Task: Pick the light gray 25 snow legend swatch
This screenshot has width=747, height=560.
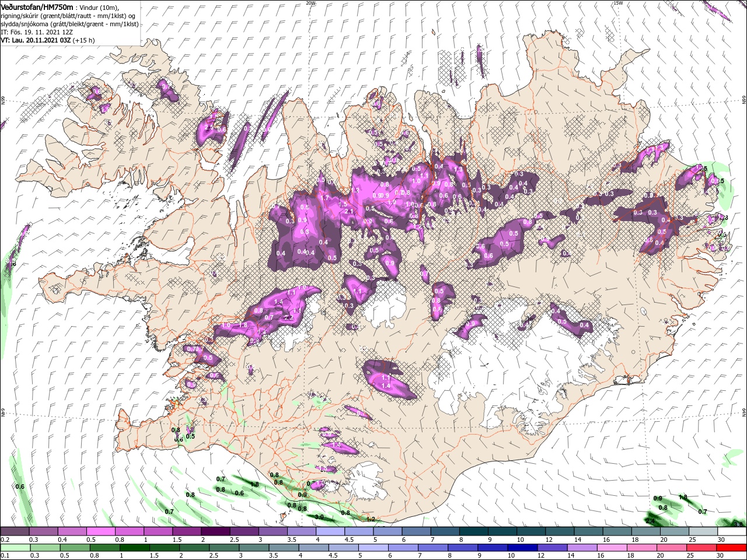Action: (x=704, y=531)
